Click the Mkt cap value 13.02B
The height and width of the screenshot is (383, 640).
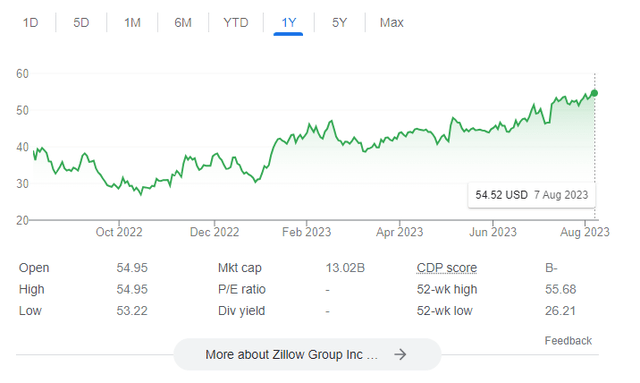coord(345,268)
